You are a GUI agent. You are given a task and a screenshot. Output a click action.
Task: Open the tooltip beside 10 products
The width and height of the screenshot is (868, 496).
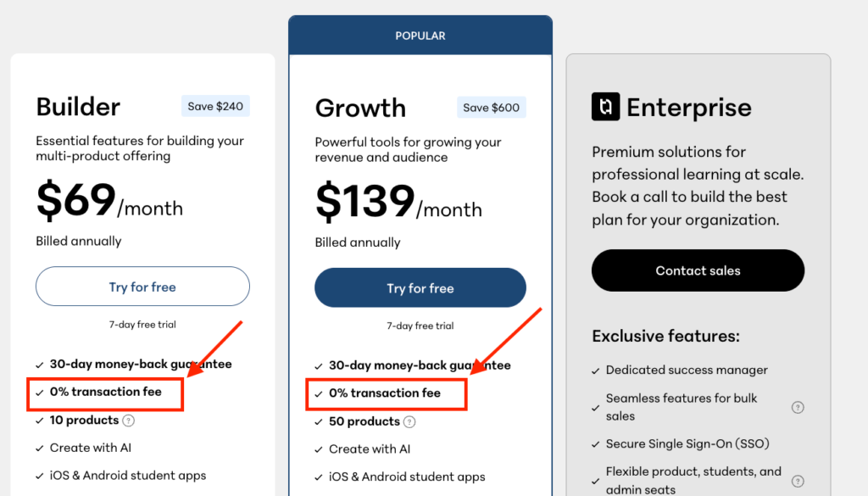click(128, 420)
